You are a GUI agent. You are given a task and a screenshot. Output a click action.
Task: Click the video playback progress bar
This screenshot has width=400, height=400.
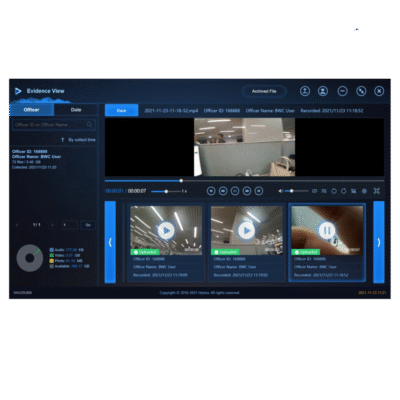244,181
